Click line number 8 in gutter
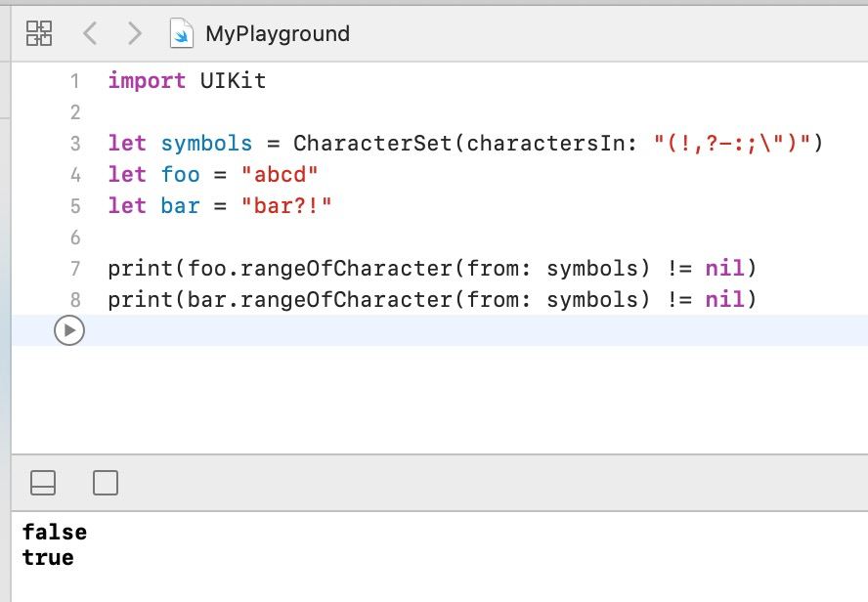The width and height of the screenshot is (868, 602). 75,300
